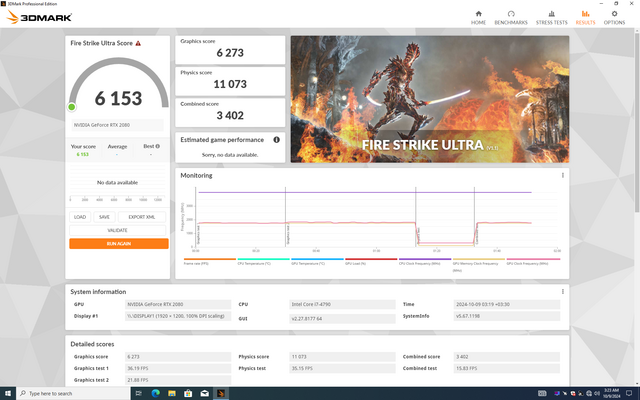Toggle the GPU Load (%) legend series
Viewport: 640px width, 400px height.
(x=356, y=263)
